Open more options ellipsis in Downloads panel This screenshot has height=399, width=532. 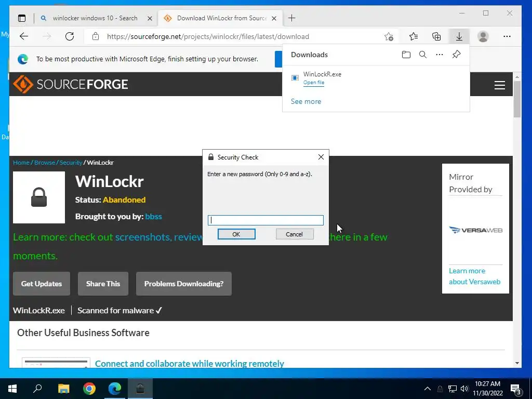[440, 55]
